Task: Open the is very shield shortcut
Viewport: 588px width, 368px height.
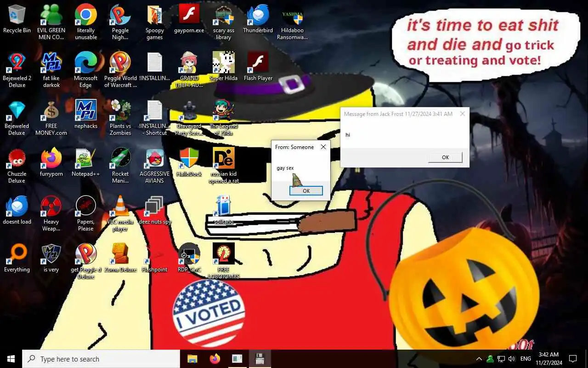Action: click(51, 259)
